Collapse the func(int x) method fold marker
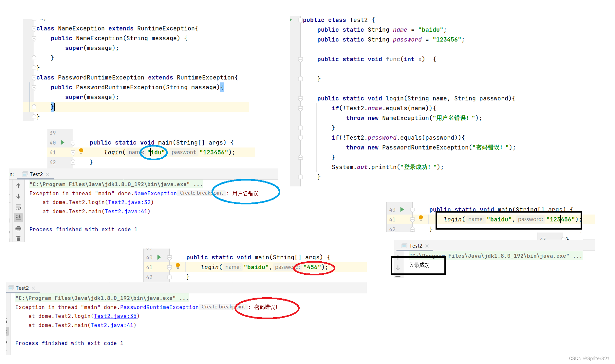 point(300,60)
